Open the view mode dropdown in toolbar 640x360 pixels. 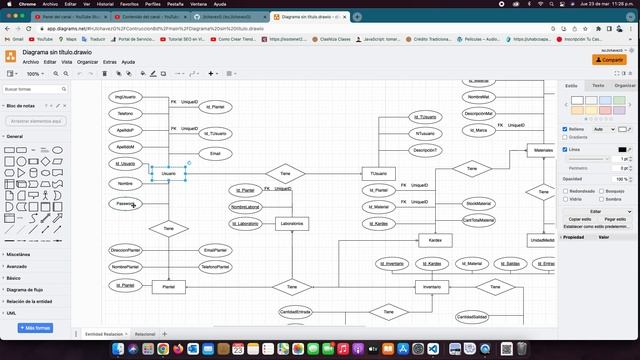12,74
